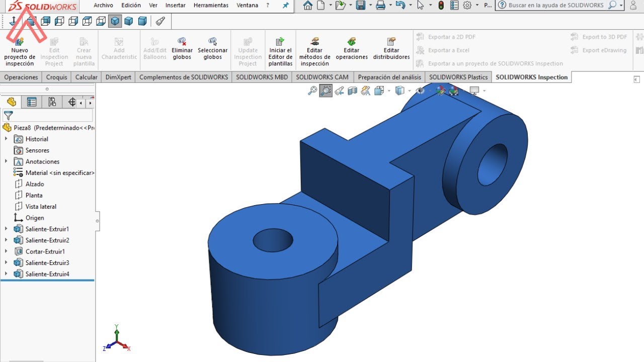Click the Rebuild traffic light icon
644x362 pixels.
tap(441, 6)
